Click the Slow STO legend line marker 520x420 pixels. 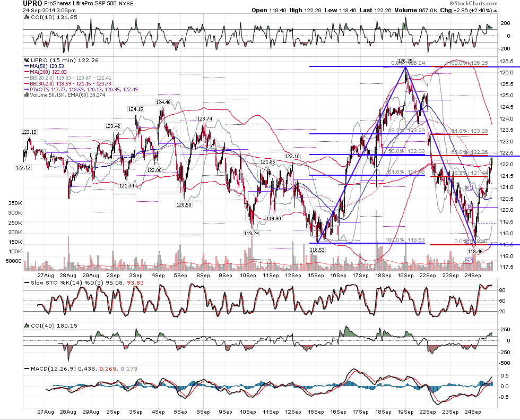[x=27, y=283]
